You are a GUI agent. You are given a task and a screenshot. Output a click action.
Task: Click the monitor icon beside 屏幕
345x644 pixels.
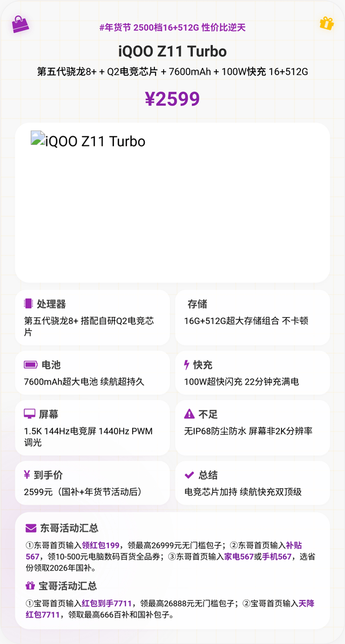30,414
